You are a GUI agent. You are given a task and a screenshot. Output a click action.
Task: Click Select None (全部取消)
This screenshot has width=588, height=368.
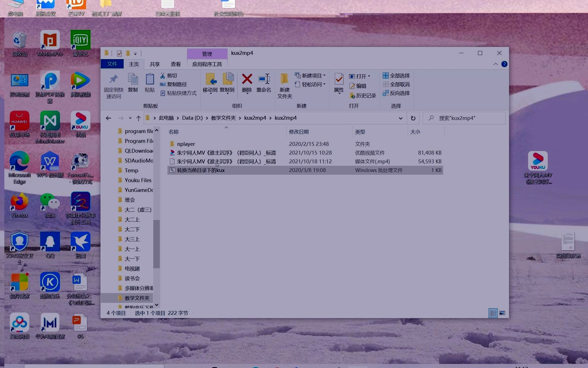pyautogui.click(x=396, y=84)
